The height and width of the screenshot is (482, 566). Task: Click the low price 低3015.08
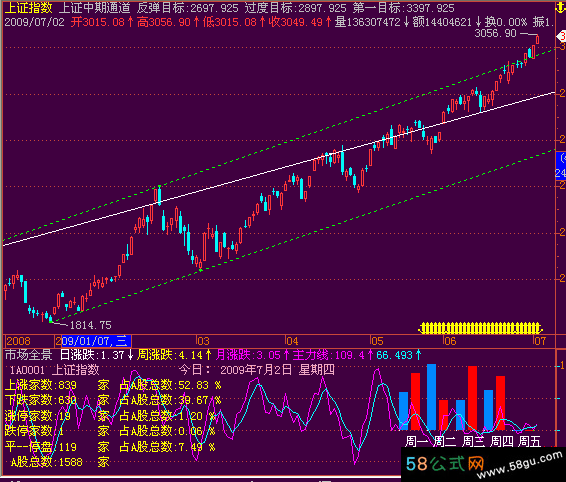click(229, 22)
